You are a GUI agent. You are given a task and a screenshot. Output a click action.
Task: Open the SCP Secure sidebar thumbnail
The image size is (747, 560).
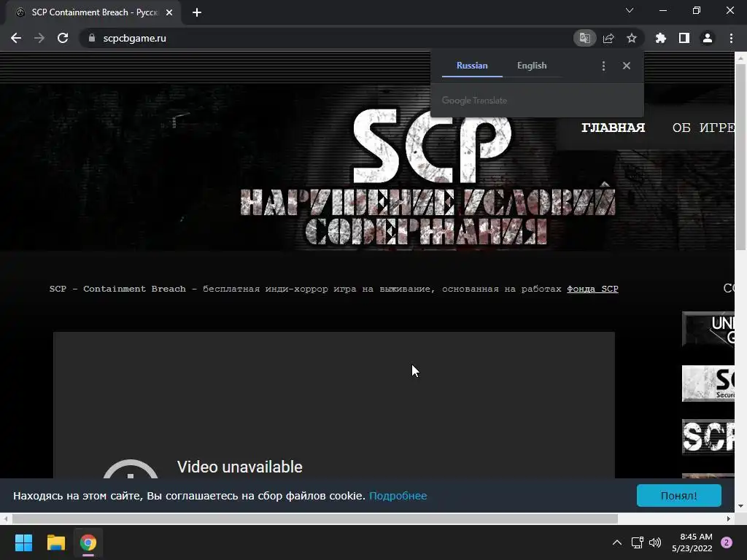pyautogui.click(x=708, y=384)
